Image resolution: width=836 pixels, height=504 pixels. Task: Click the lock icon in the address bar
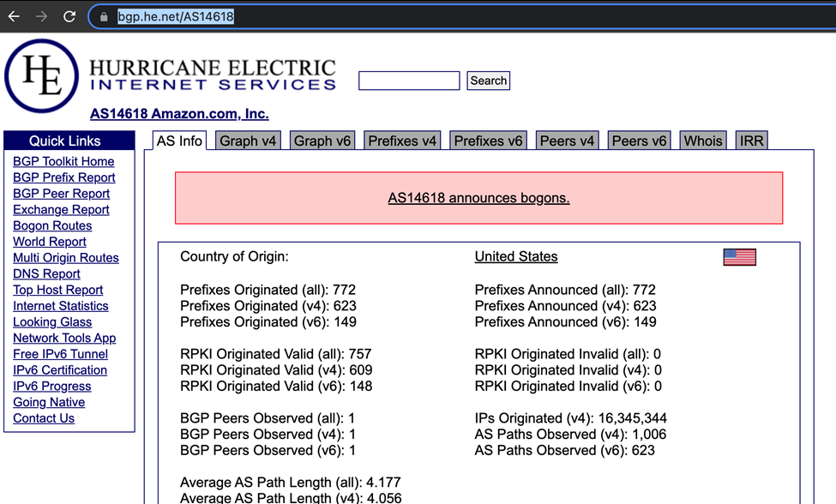(104, 17)
